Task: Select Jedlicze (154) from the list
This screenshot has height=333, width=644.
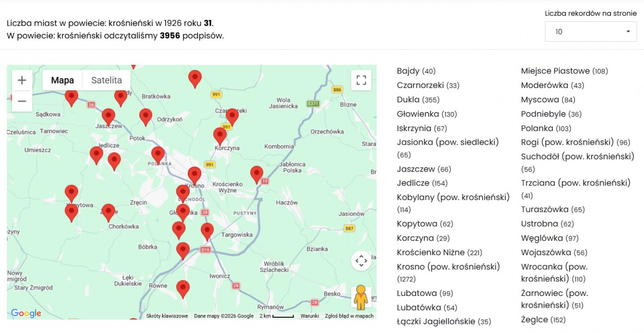Action: pos(422,183)
